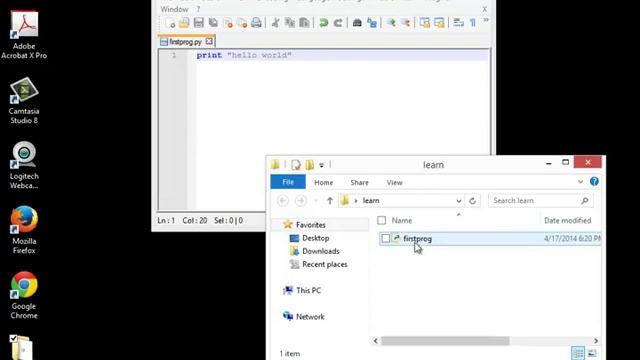Open Desktop in the navigation pane
The height and width of the screenshot is (360, 640).
316,238
